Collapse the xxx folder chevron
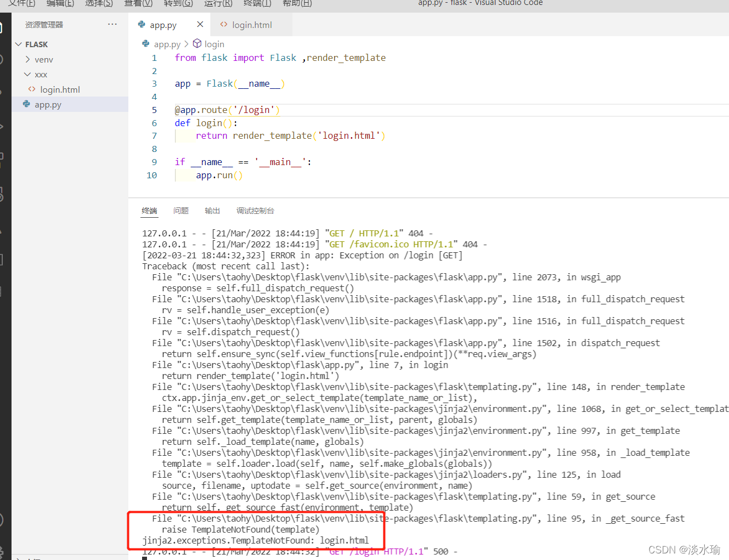The height and width of the screenshot is (560, 729). coord(27,74)
